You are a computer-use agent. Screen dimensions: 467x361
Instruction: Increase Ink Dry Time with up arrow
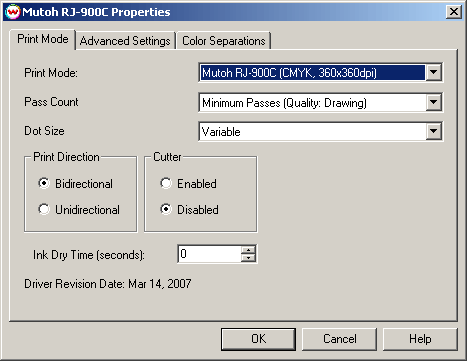248,250
